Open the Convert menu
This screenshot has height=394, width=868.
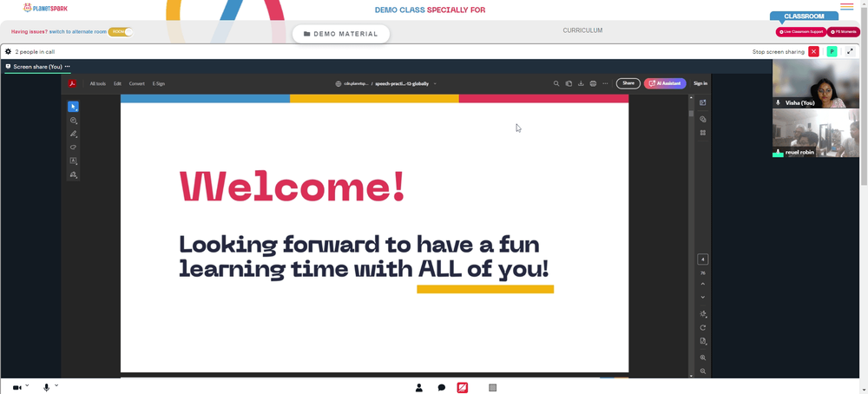(137, 83)
